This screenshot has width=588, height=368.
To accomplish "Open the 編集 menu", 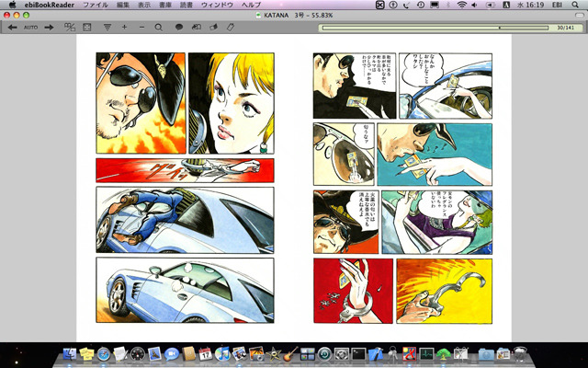I will tap(123, 5).
